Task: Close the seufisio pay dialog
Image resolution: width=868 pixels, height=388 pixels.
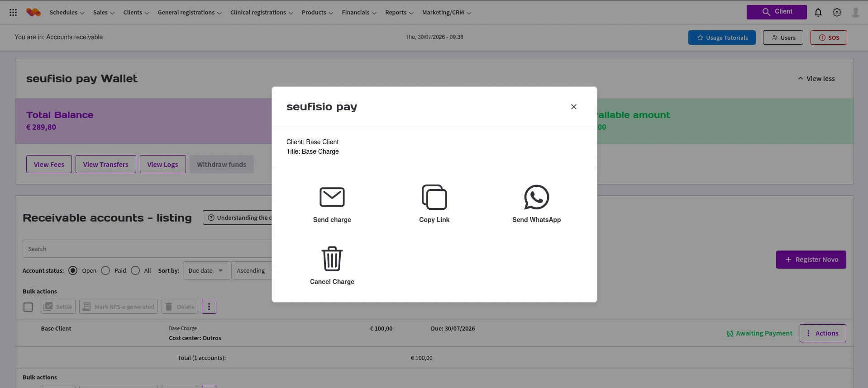Action: click(574, 107)
